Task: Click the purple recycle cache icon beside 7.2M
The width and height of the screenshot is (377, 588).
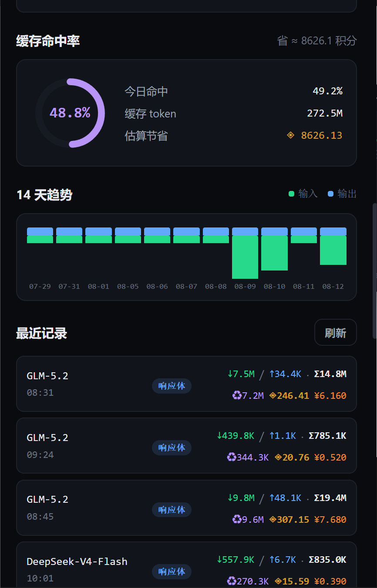Action: [x=237, y=395]
